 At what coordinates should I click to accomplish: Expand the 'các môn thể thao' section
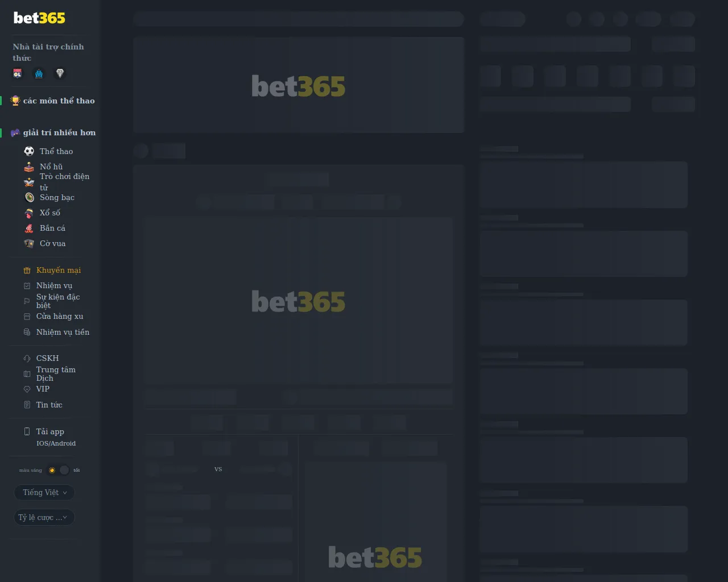[x=59, y=101]
